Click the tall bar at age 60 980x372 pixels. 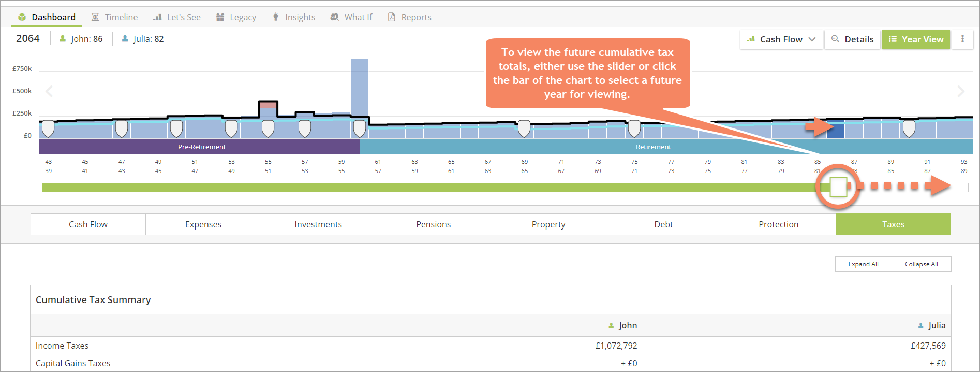click(359, 88)
